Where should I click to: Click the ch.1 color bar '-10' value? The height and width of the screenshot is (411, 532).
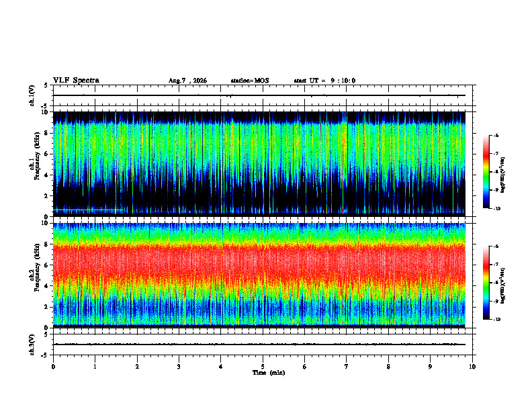point(496,209)
